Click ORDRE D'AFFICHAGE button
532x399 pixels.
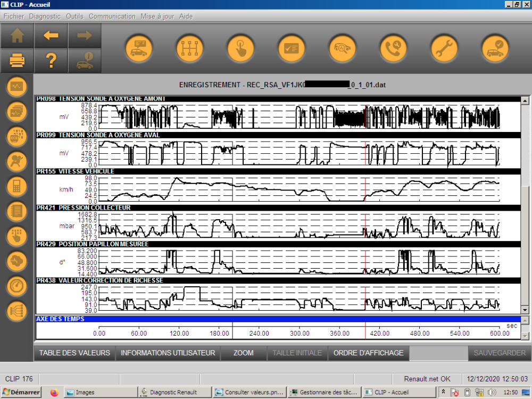point(368,353)
